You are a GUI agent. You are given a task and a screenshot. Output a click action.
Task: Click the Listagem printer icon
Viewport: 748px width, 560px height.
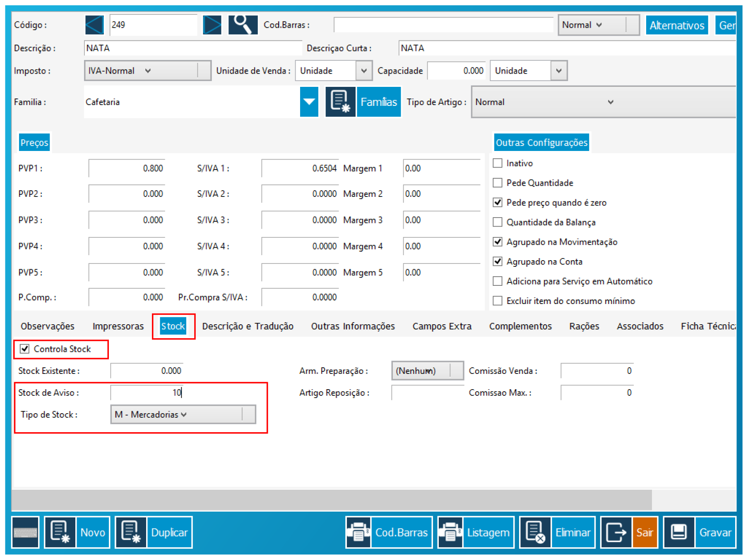tap(450, 532)
